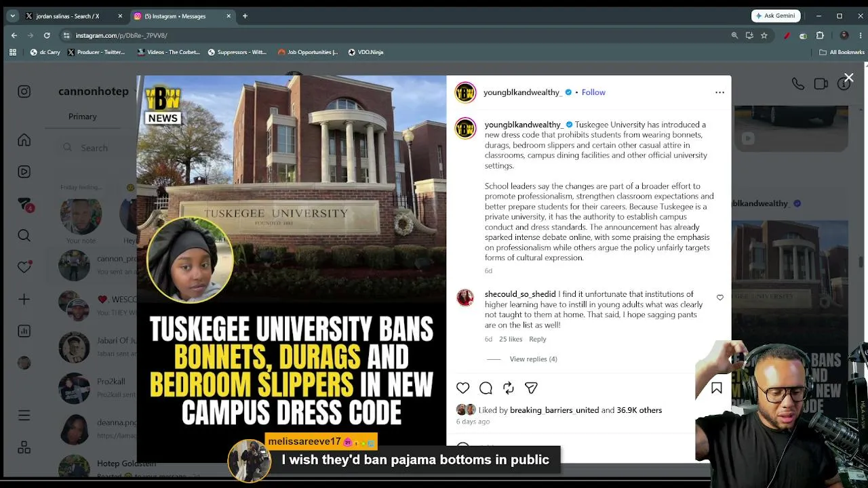Open the Jabari Of J... conversation
This screenshot has height=488, width=868.
[x=98, y=348]
